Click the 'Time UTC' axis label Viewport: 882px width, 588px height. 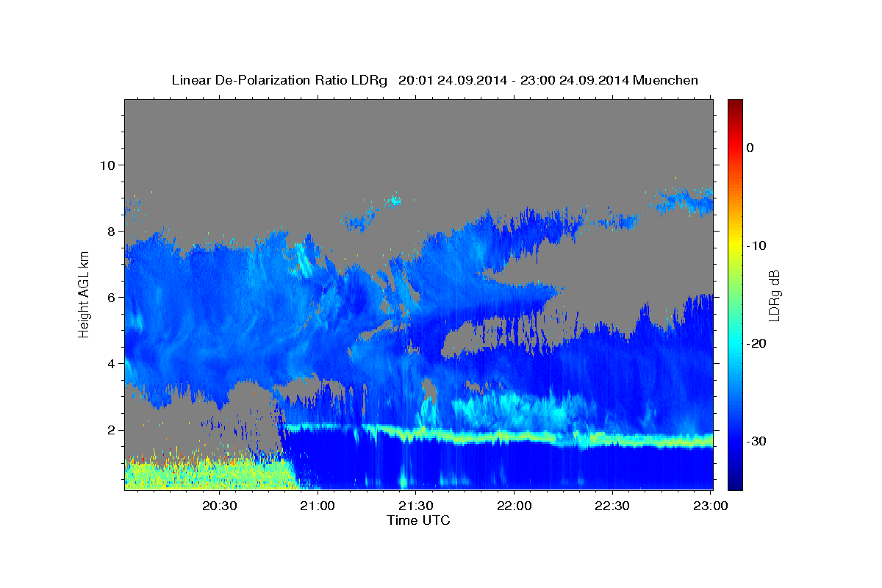click(x=418, y=520)
